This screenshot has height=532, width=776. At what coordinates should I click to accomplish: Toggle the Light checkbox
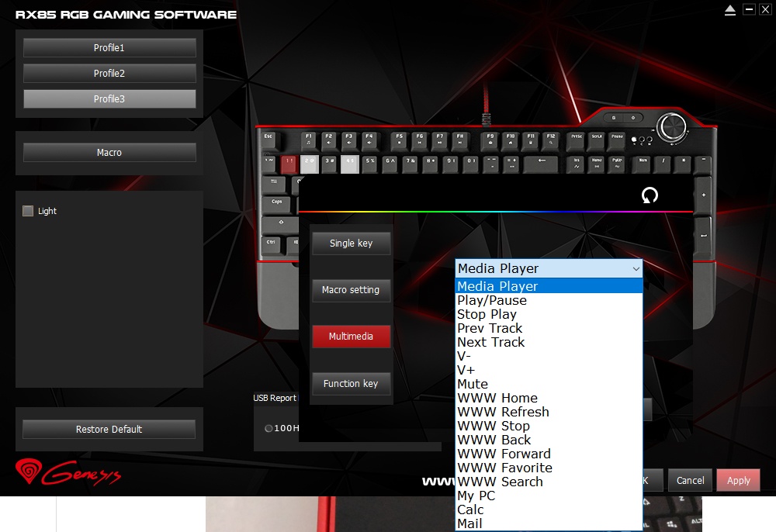tap(28, 211)
